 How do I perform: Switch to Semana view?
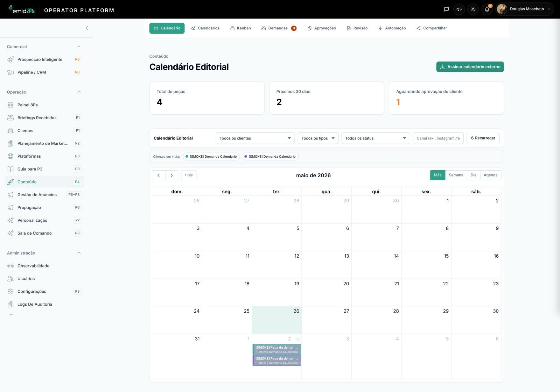coord(456,175)
